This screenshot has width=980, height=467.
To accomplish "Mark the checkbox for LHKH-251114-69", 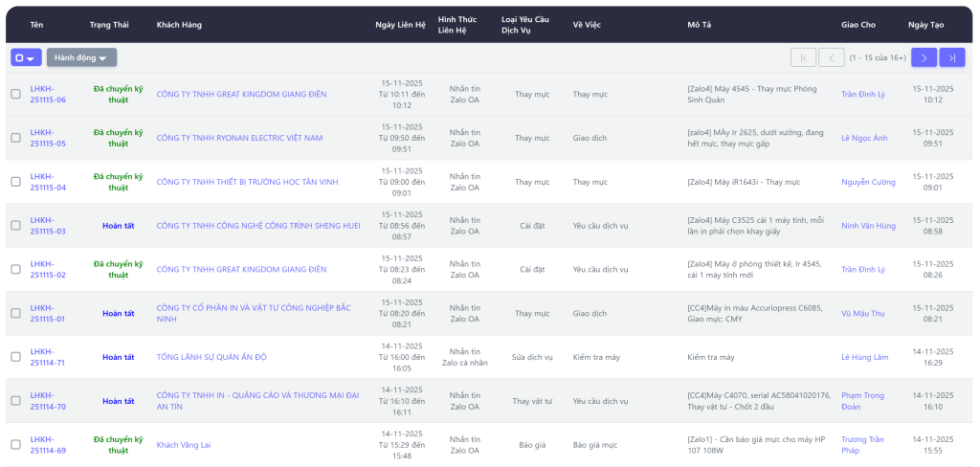I will pos(15,445).
